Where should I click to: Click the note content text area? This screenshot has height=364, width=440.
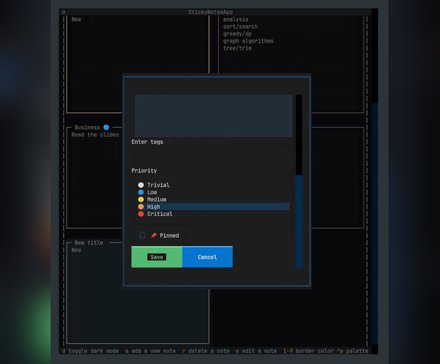pyautogui.click(x=213, y=116)
